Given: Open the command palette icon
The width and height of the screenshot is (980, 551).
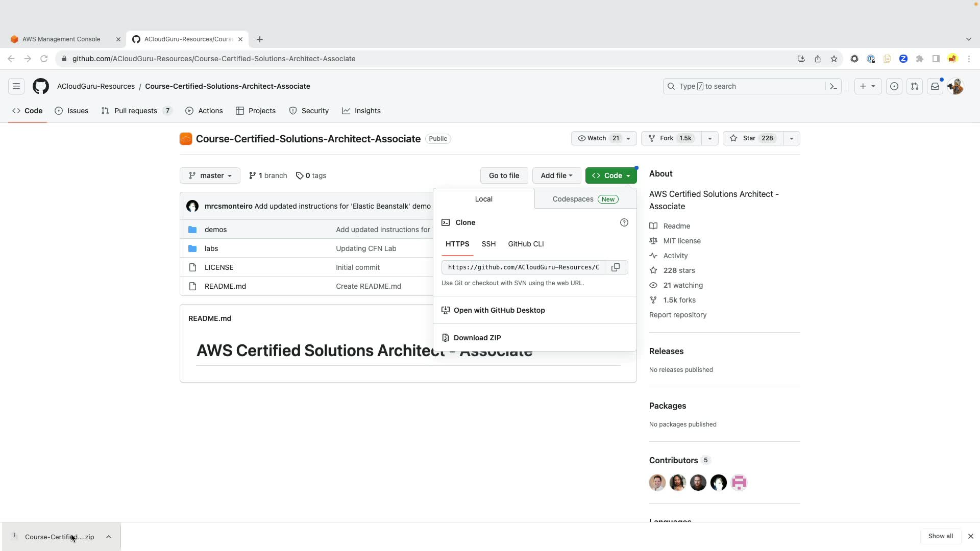Looking at the screenshot, I should [x=834, y=86].
